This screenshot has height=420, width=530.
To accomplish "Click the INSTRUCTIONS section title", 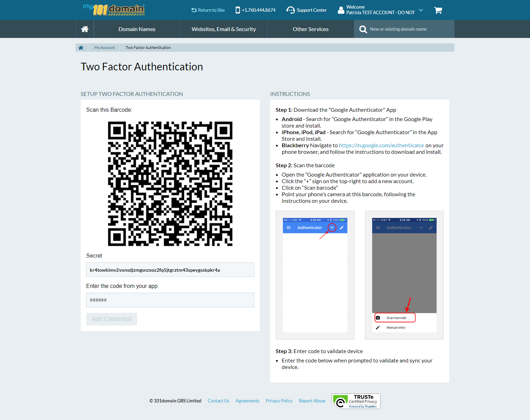I will (290, 94).
